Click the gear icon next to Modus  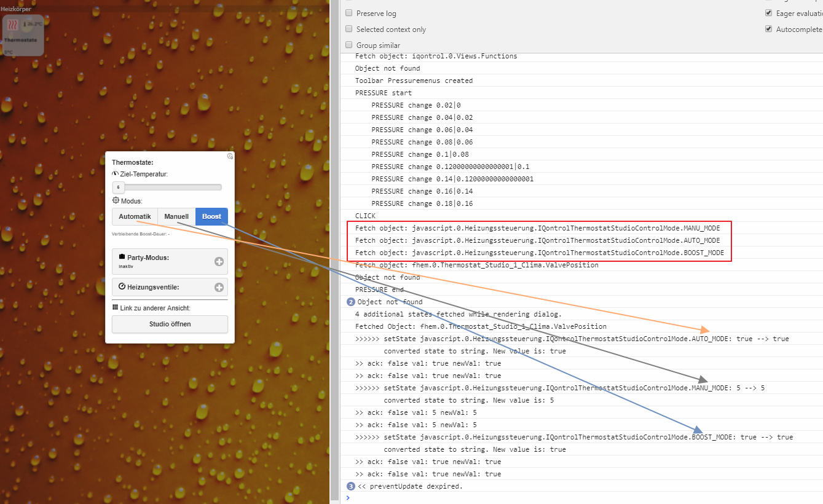pos(116,200)
